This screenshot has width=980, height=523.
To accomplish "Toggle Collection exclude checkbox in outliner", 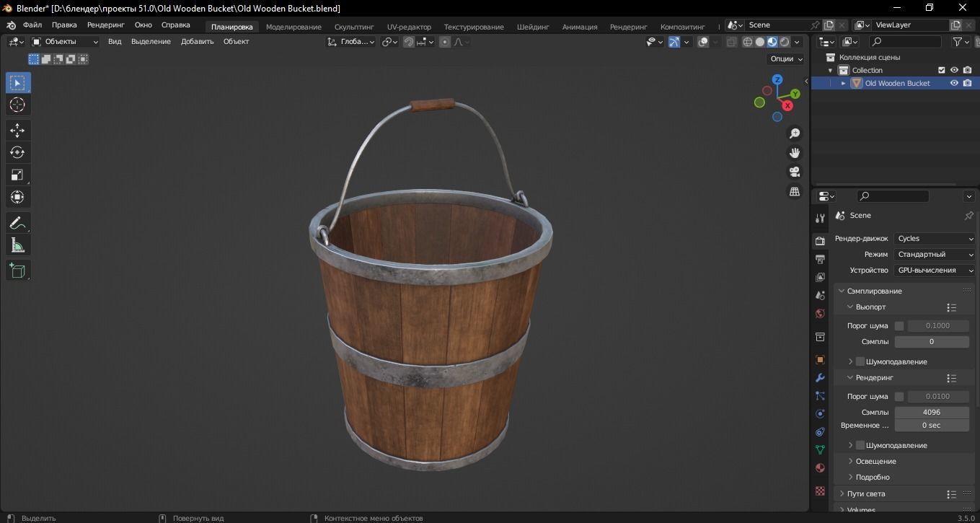I will pos(941,70).
